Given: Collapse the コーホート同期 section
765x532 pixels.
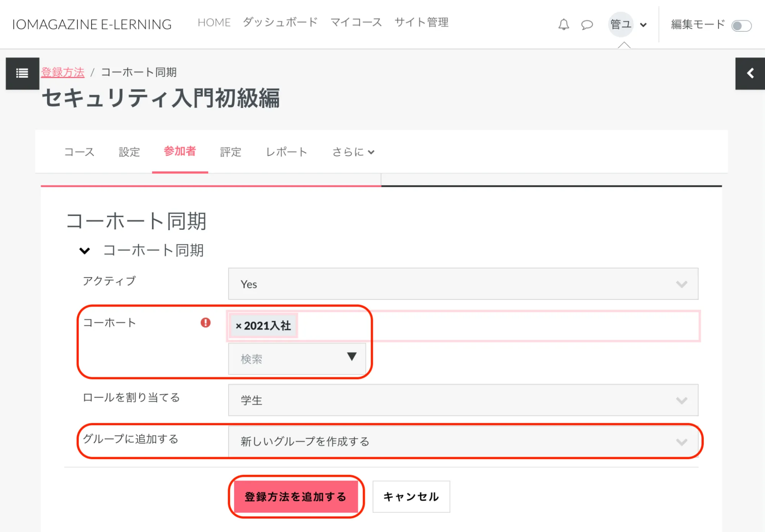Looking at the screenshot, I should point(85,251).
